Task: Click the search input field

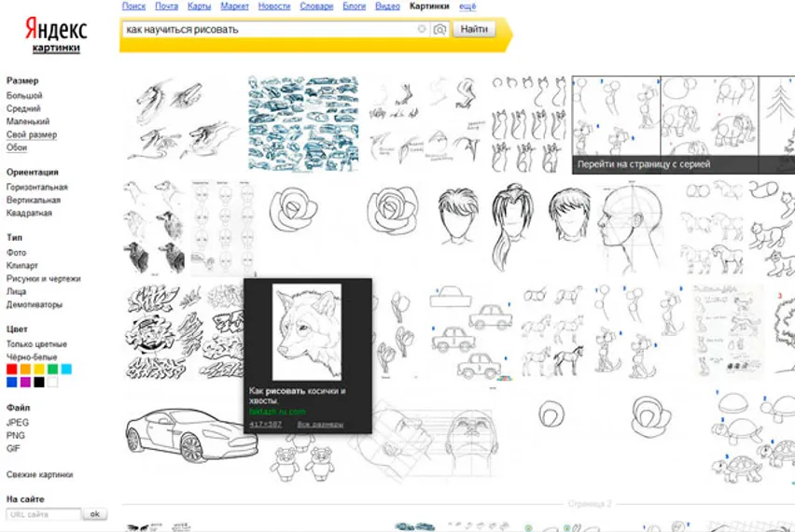Action: 269,30
